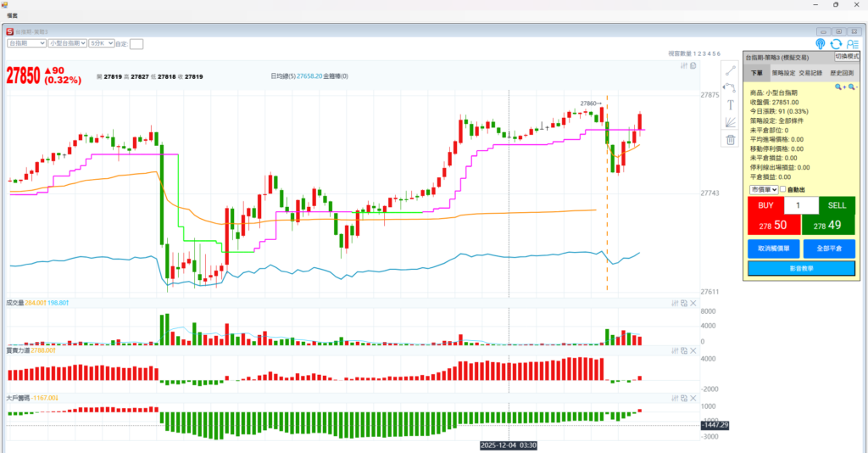Click the 切換模式 button
868x453 pixels.
pos(847,56)
